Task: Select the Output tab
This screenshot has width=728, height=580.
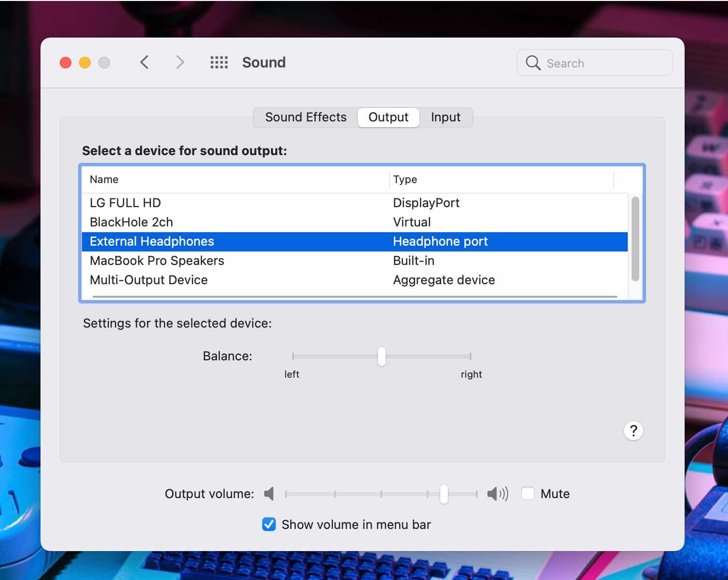Action: [x=388, y=118]
